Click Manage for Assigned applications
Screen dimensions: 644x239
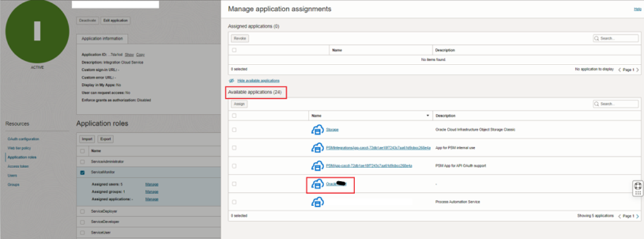(152, 199)
